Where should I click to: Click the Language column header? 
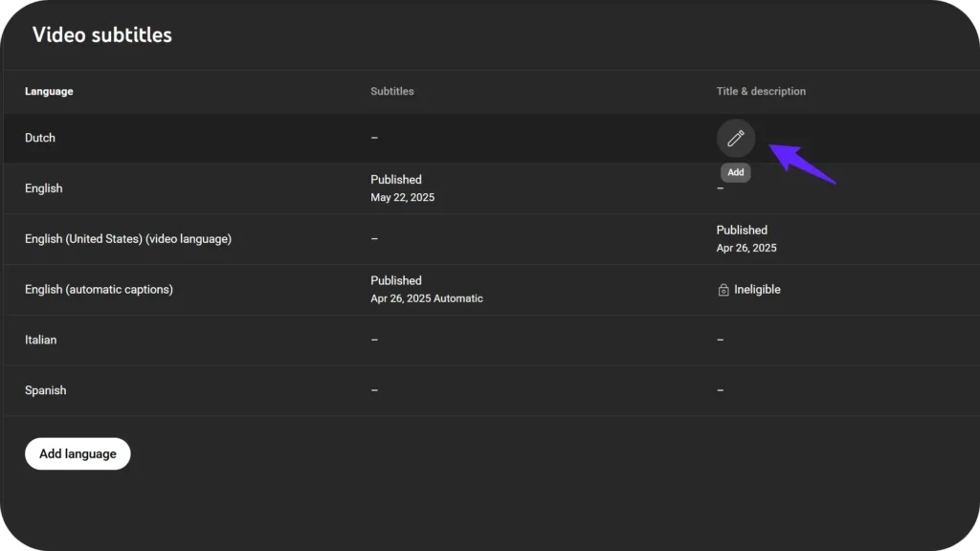(x=49, y=92)
